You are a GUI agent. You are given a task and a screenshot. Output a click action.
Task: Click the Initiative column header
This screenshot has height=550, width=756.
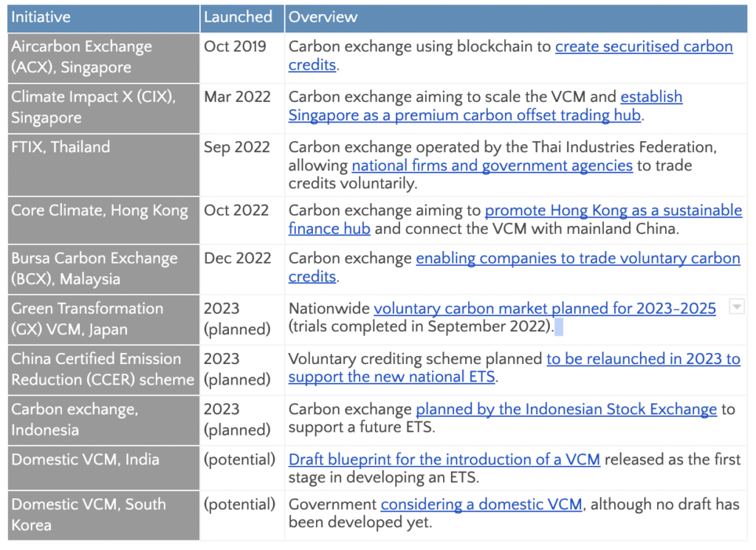click(x=41, y=17)
